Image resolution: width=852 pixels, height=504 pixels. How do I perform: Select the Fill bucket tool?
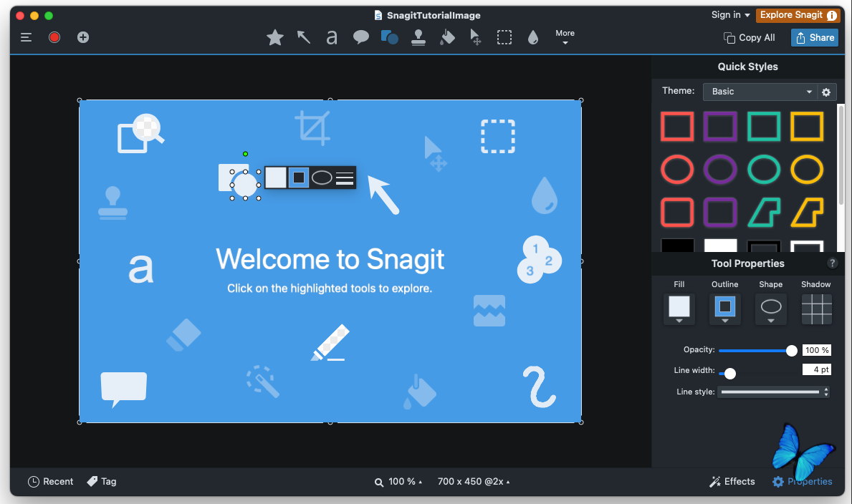447,37
